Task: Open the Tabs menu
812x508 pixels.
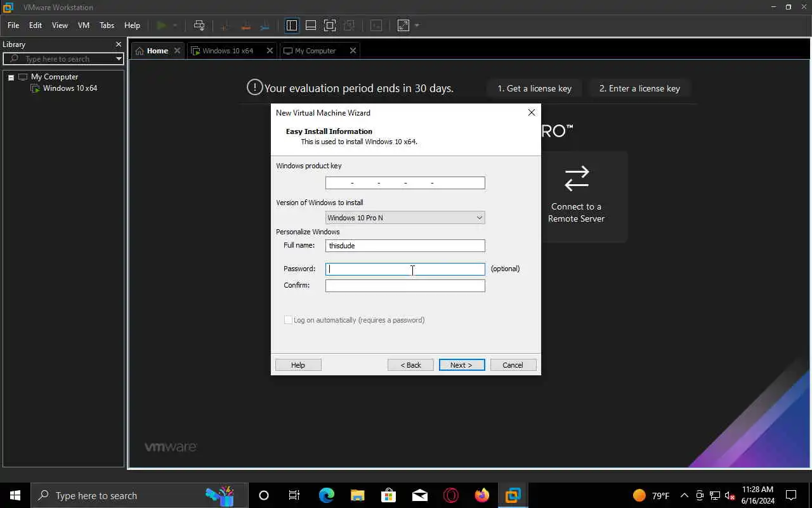Action: pyautogui.click(x=107, y=25)
